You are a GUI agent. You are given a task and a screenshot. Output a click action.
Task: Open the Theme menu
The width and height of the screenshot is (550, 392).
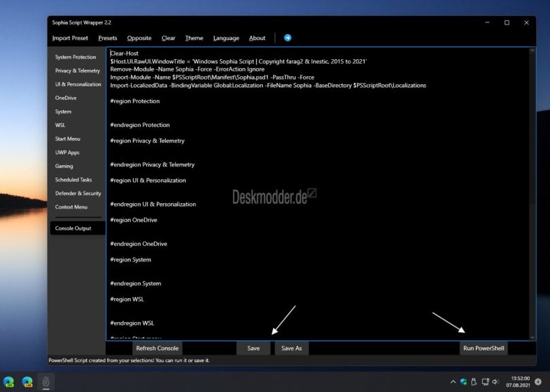pyautogui.click(x=194, y=38)
